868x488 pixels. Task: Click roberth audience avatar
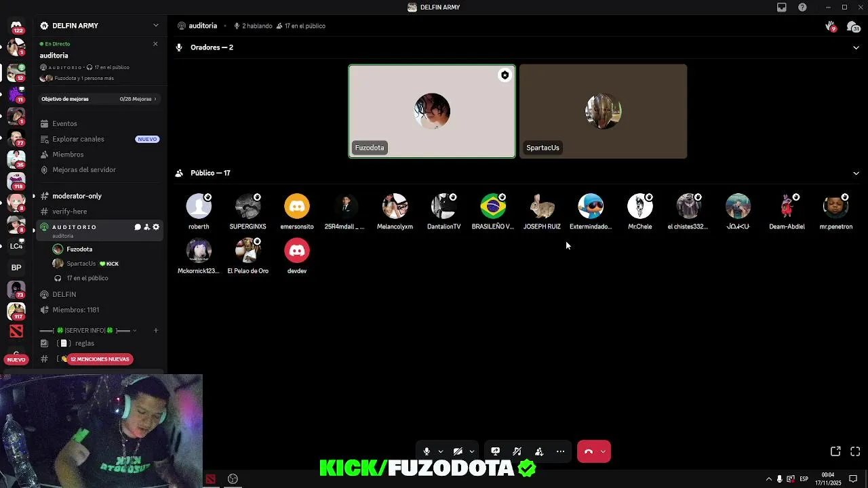(199, 206)
